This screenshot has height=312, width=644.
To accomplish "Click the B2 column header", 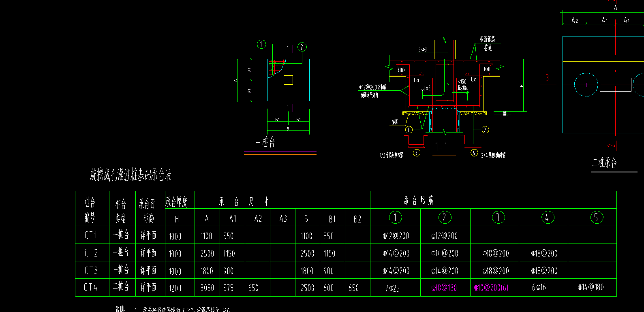I will pos(357,219).
